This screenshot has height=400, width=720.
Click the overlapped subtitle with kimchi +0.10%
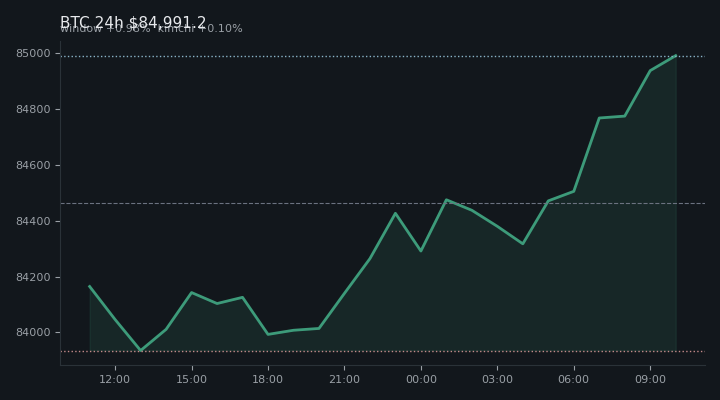click(151, 28)
